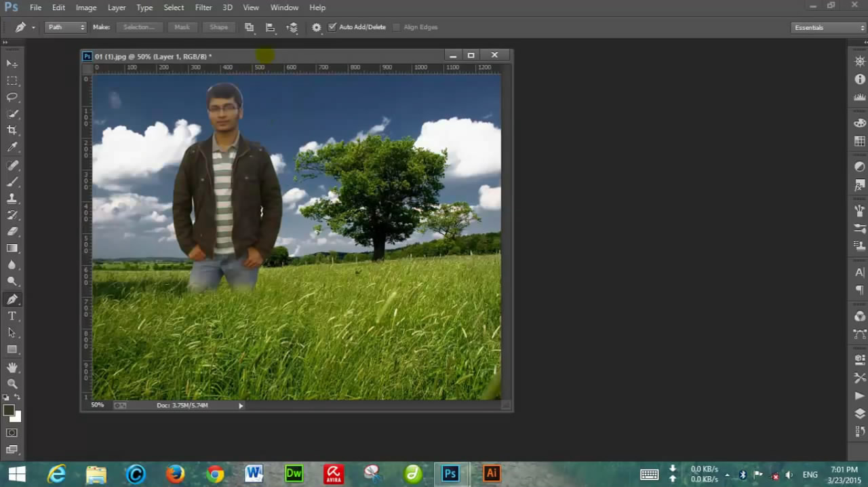Choose the Clone Stamp tool
This screenshot has width=868, height=487.
click(x=12, y=199)
